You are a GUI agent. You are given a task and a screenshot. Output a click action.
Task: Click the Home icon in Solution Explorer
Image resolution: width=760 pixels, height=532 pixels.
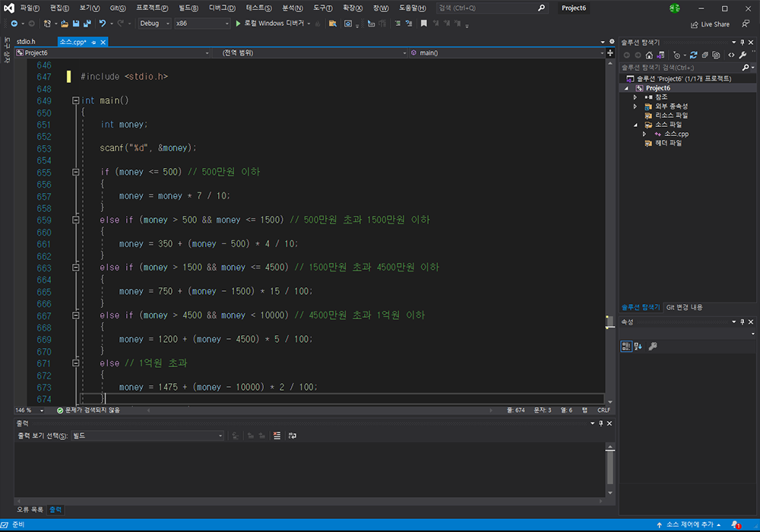tap(650, 55)
